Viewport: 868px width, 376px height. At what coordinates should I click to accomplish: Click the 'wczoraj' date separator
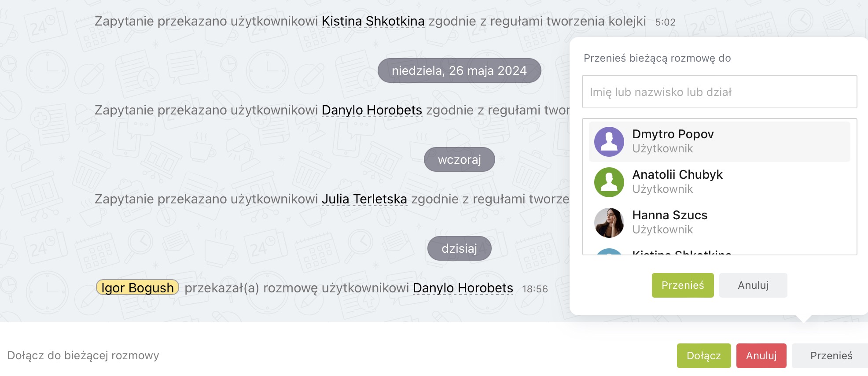(460, 159)
